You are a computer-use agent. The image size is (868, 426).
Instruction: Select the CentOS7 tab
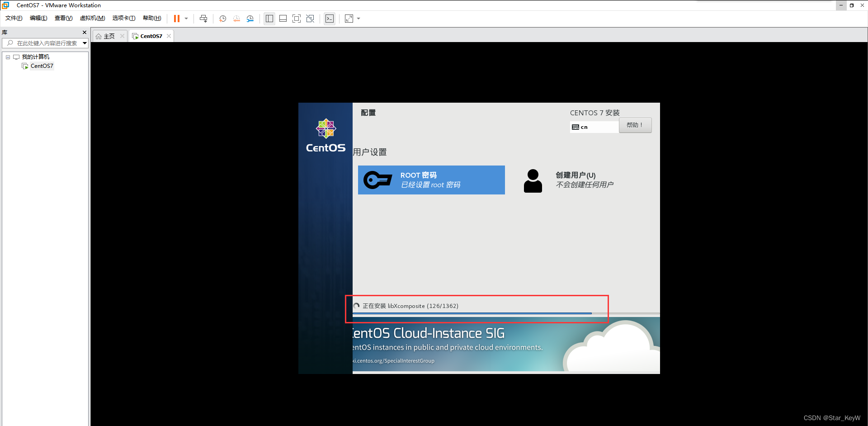[x=151, y=36]
